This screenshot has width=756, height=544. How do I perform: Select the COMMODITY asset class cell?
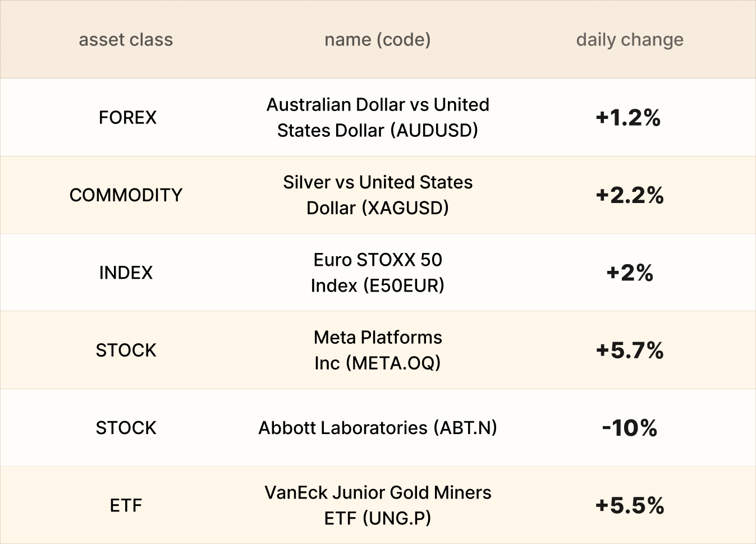pos(126,195)
